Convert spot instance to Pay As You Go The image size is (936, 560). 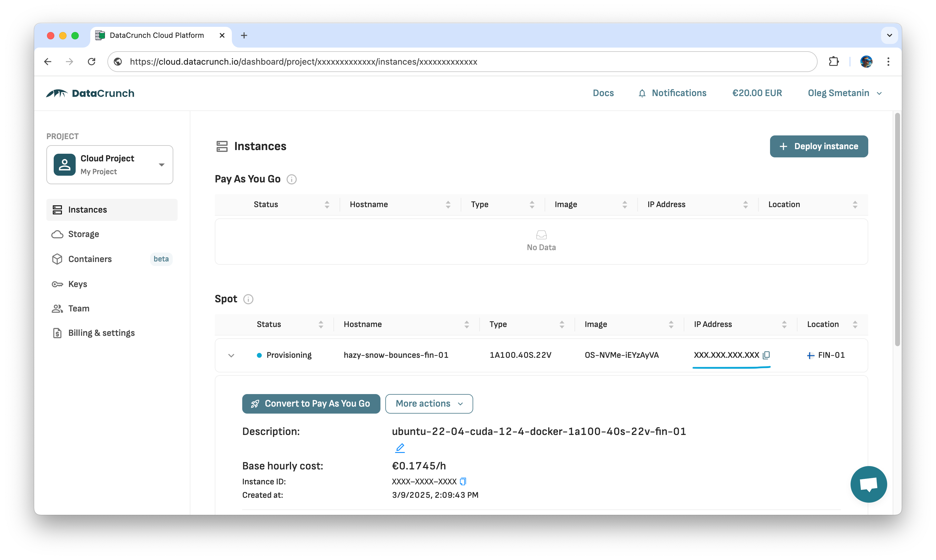[311, 404]
